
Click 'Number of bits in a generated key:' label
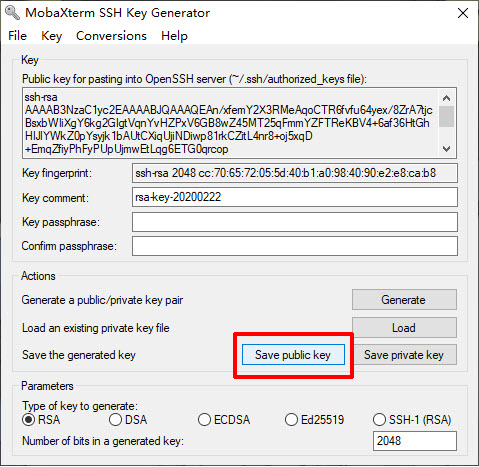click(103, 441)
